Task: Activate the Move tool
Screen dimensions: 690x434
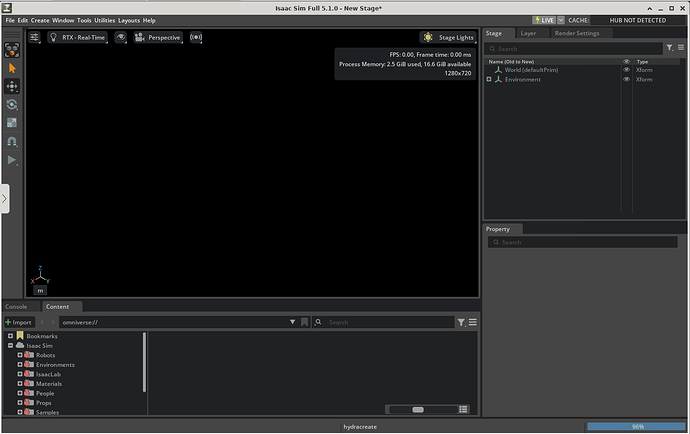Action: (x=12, y=86)
